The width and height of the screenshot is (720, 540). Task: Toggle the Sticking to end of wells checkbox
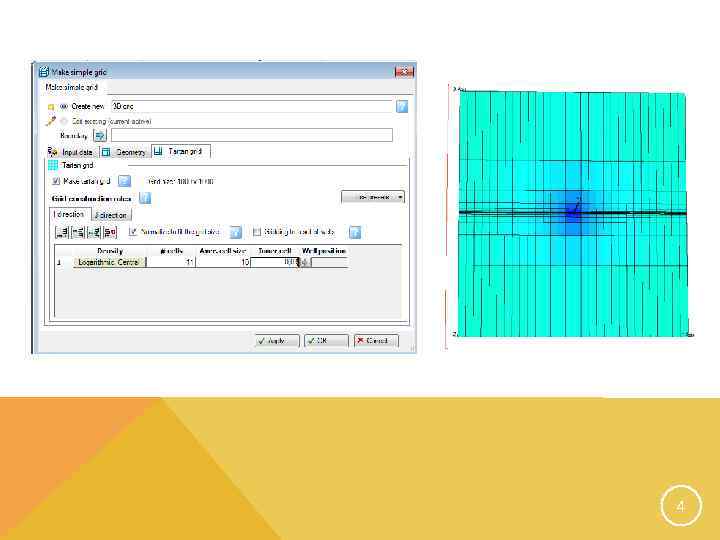point(257,232)
